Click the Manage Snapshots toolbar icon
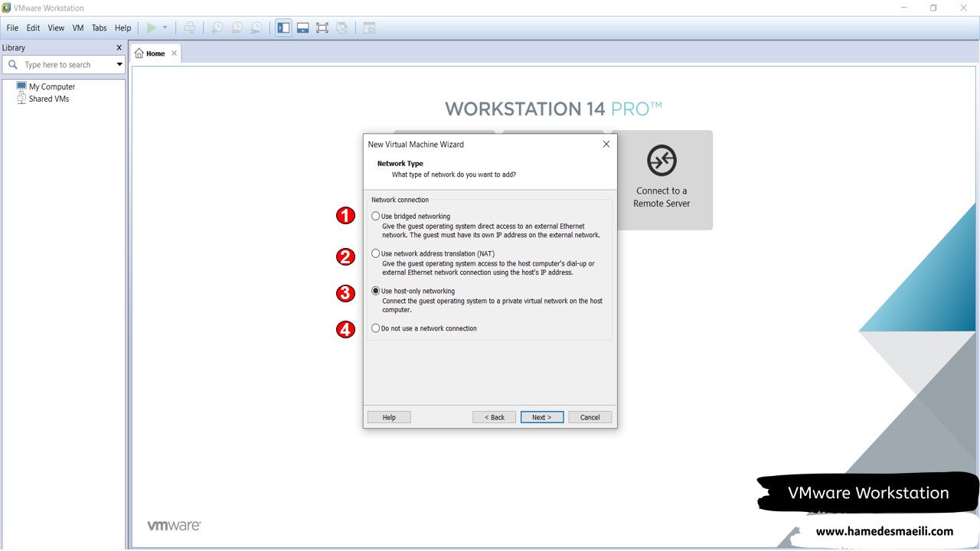The width and height of the screenshot is (980, 551). click(256, 28)
